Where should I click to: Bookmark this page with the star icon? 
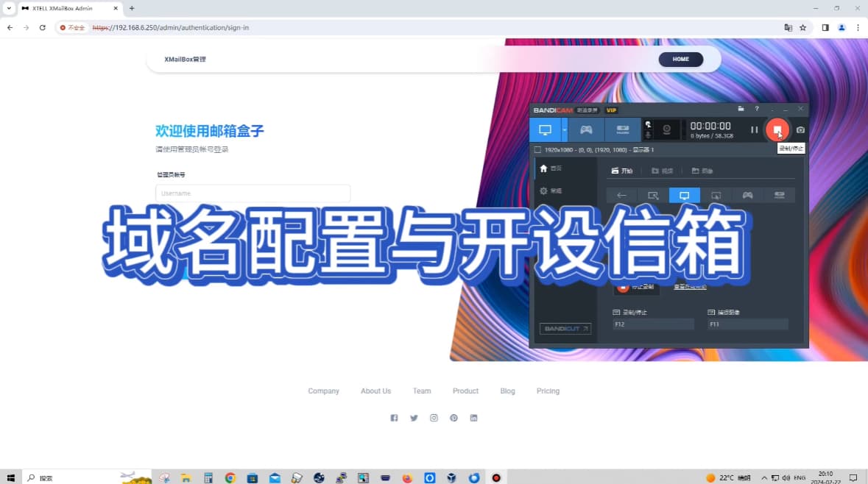point(802,28)
